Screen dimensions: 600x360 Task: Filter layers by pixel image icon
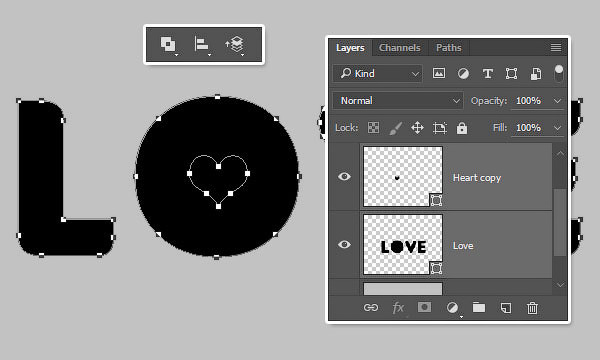pos(439,73)
